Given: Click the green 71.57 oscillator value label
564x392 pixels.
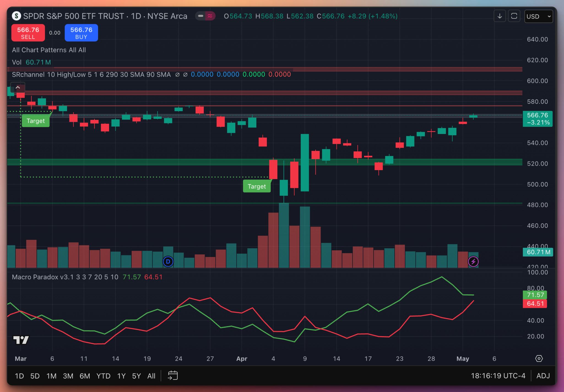Looking at the screenshot, I should 535,295.
